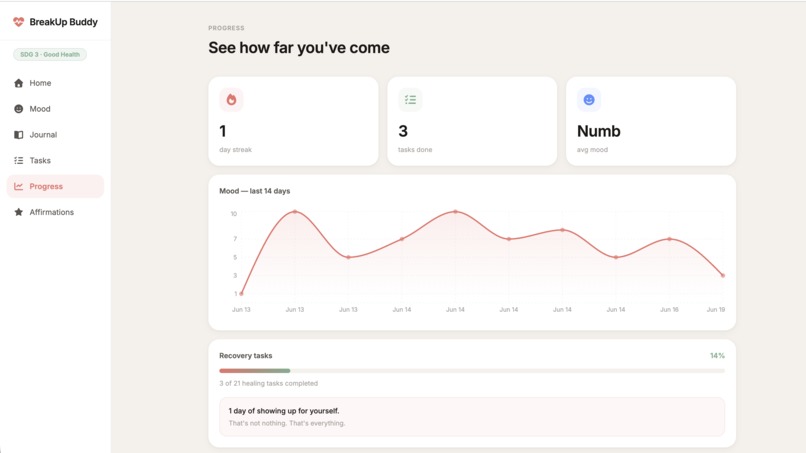This screenshot has height=453, width=806.
Task: Click the 'See how far you've come' heading
Action: click(x=299, y=48)
